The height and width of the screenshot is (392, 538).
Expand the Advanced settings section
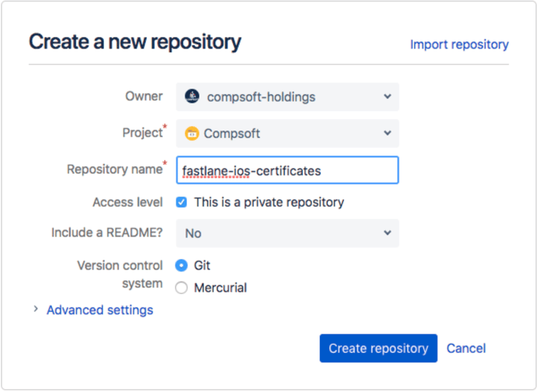99,310
